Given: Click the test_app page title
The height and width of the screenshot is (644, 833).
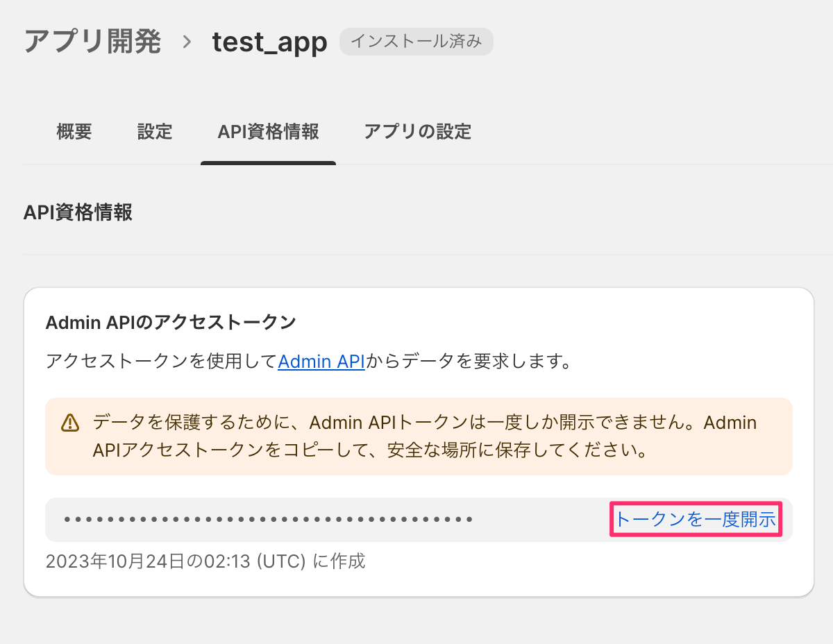Looking at the screenshot, I should coord(269,42).
